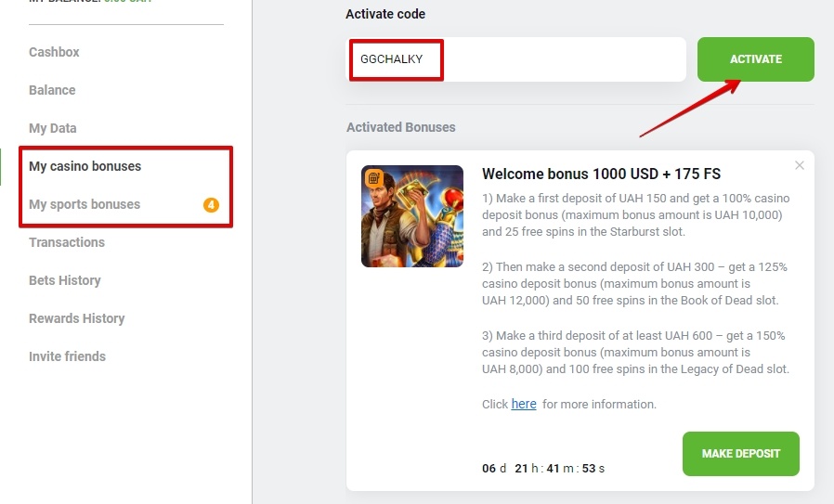Click the bonus countdown timer
834x504 pixels.
543,468
